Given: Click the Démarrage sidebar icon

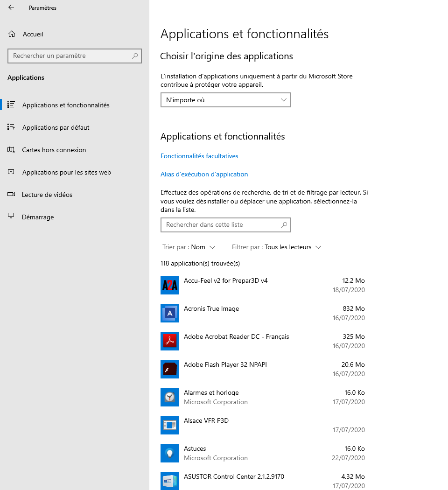Looking at the screenshot, I should coord(11,217).
